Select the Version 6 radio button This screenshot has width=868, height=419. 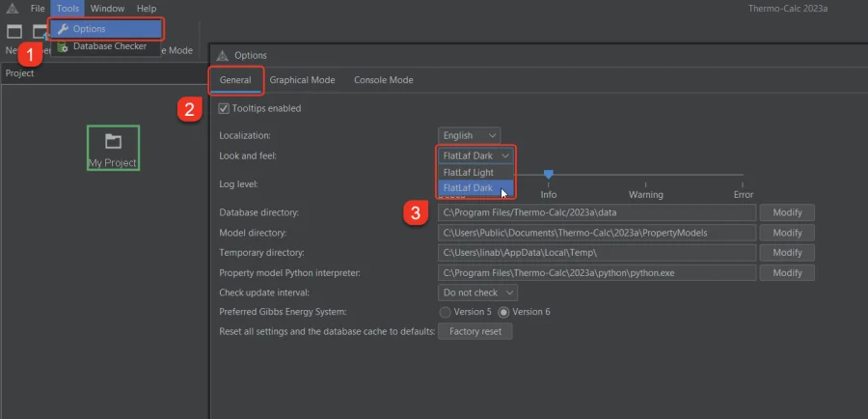click(x=503, y=312)
